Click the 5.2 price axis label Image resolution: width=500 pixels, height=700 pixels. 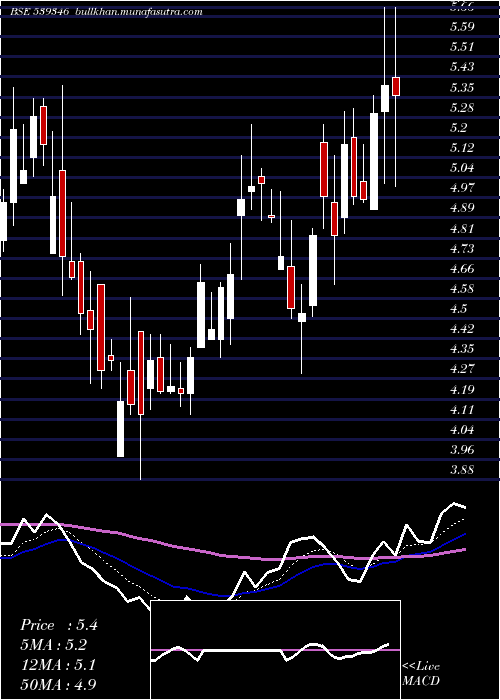pos(458,128)
